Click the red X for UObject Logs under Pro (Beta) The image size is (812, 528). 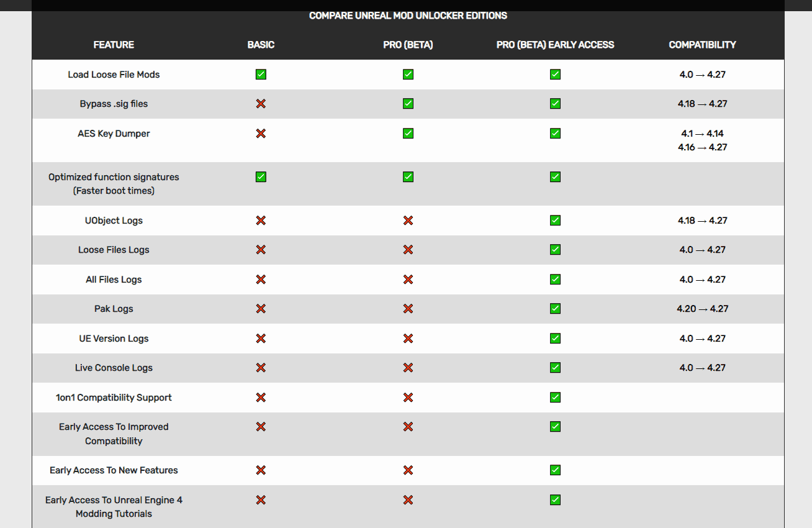pos(408,221)
